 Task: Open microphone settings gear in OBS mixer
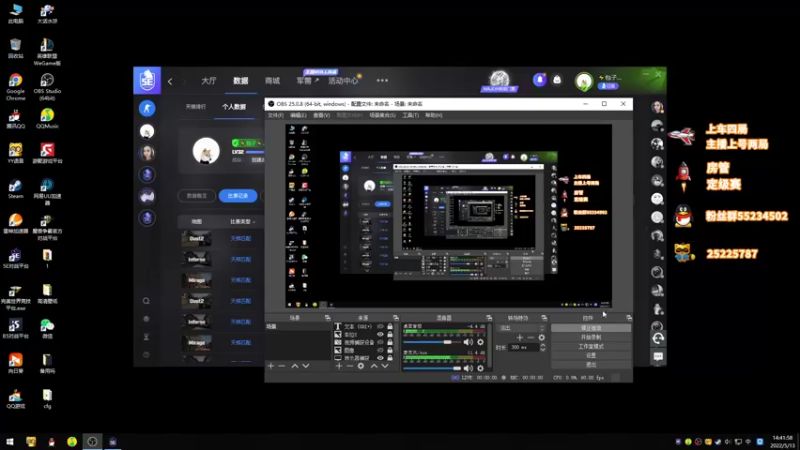coord(480,368)
